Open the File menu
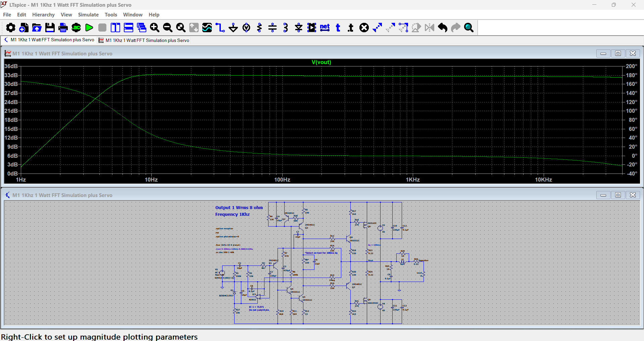The image size is (644, 341). (7, 15)
